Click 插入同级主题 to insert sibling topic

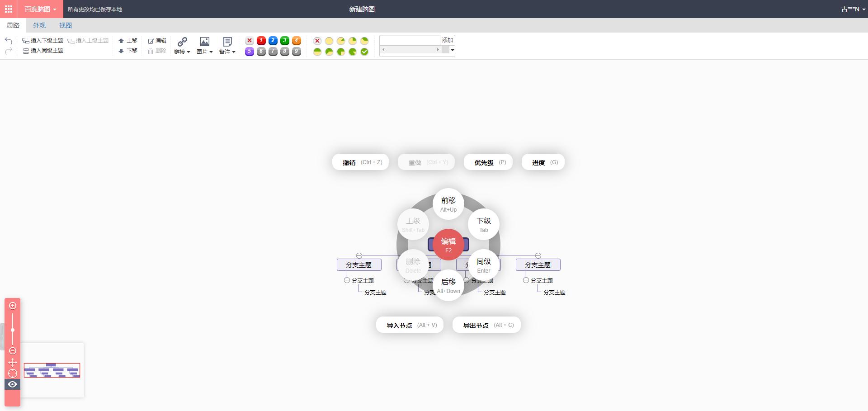43,51
